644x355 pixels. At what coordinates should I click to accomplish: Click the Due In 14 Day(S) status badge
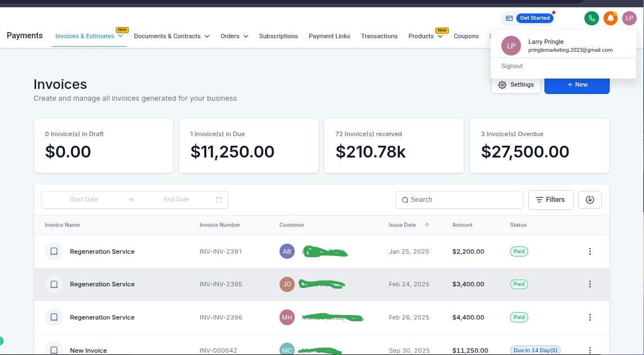pos(535,350)
